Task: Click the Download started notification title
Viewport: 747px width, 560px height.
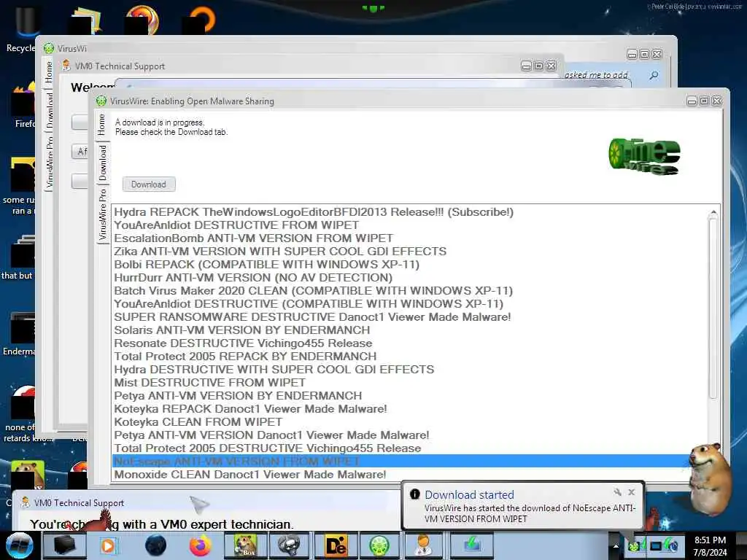Action: [x=469, y=495]
